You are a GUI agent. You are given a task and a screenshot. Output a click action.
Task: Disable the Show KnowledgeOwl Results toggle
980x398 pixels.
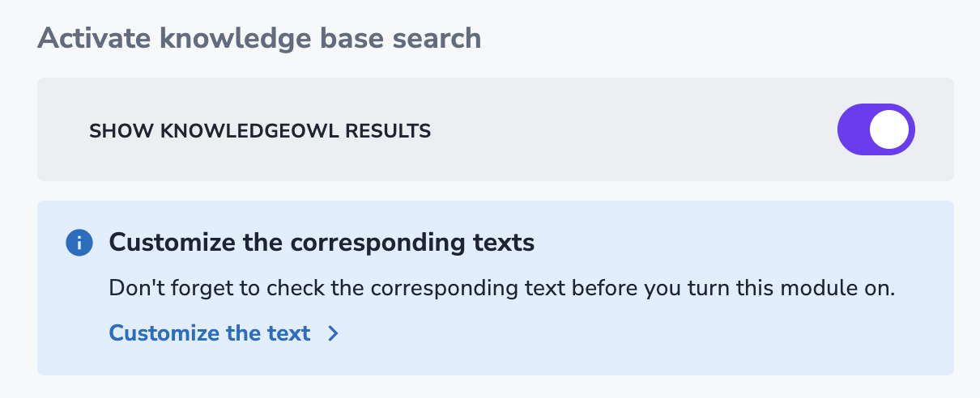(876, 129)
